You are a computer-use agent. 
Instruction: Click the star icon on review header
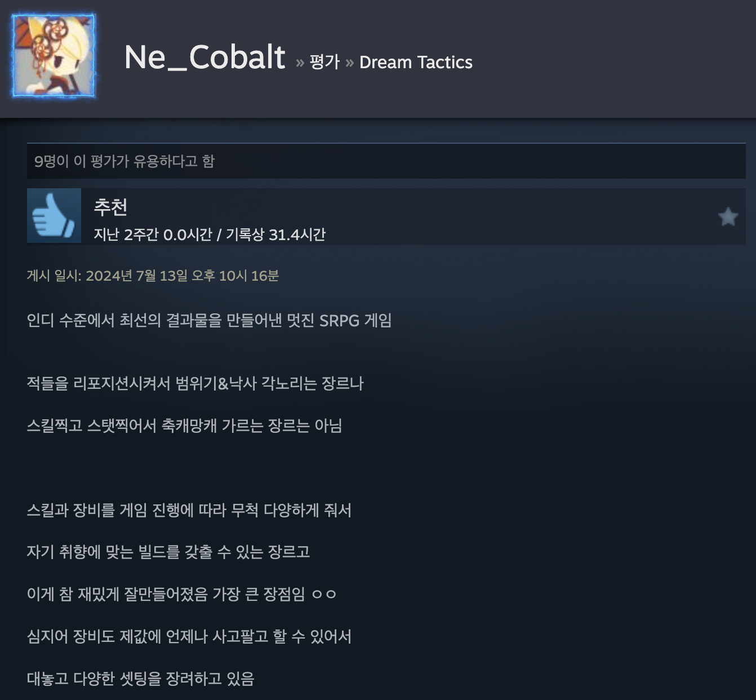728,216
